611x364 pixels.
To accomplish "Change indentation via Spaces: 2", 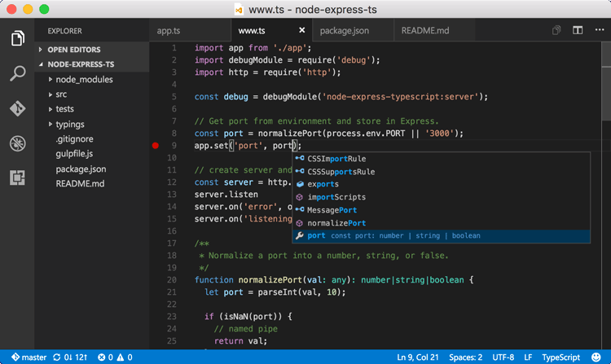I will pyautogui.click(x=466, y=357).
